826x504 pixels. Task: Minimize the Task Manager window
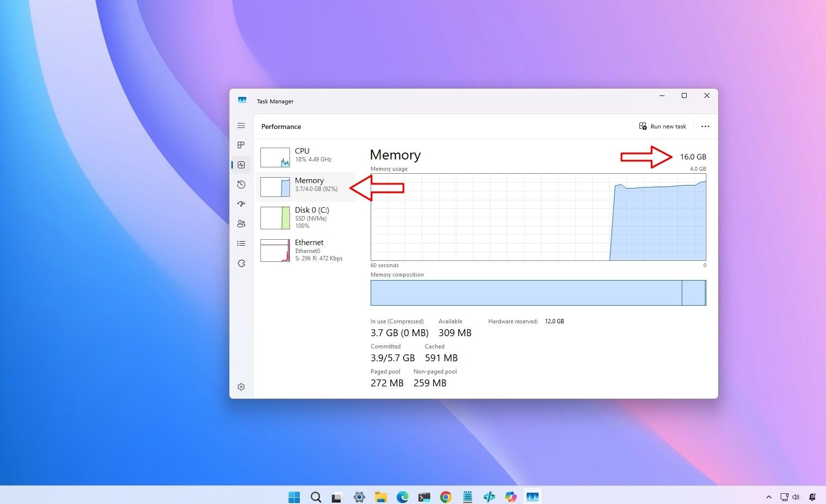662,95
